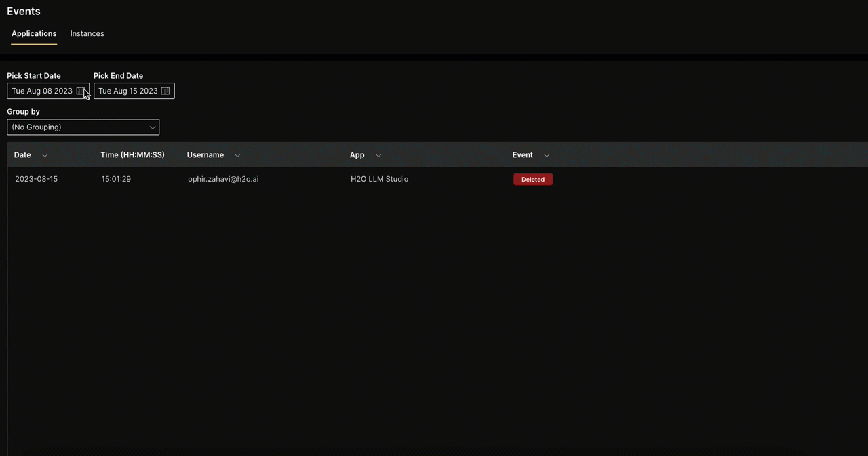Open the Event column sorting options
Image resolution: width=868 pixels, height=456 pixels.
click(546, 154)
